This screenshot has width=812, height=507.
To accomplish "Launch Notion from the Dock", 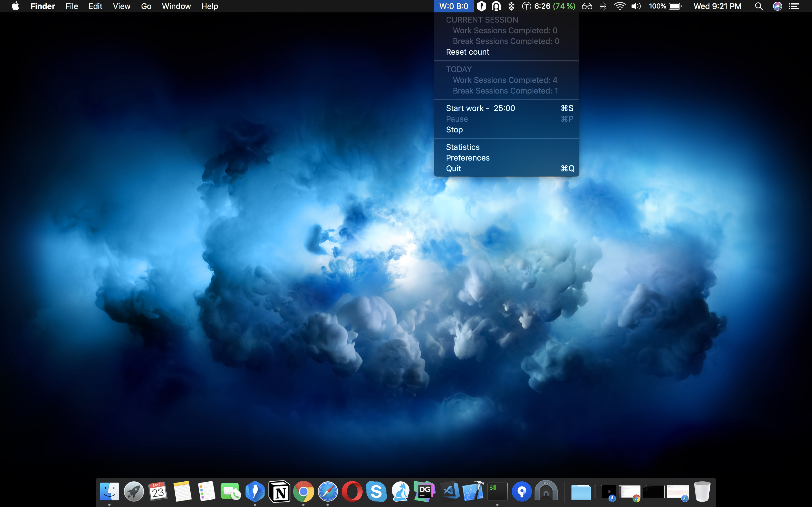I will pos(279,492).
